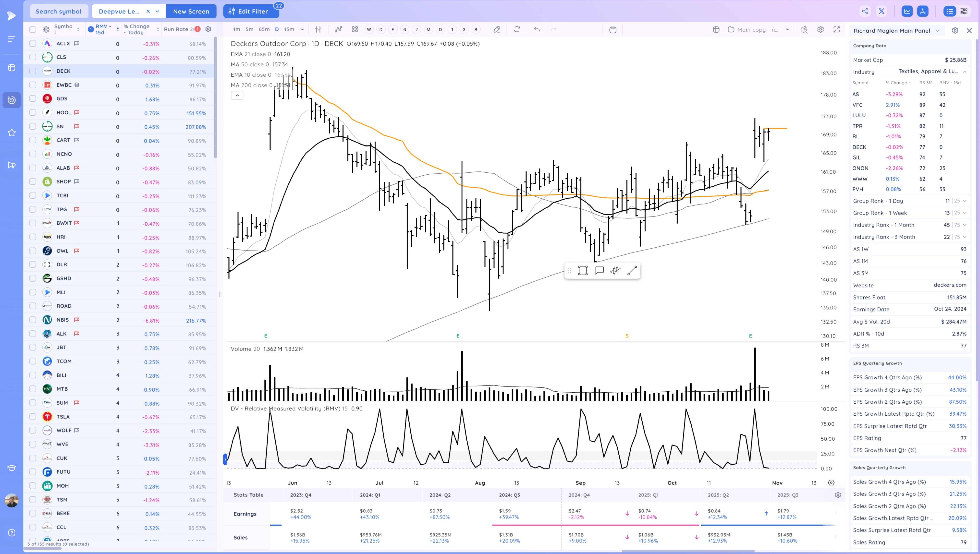980x554 pixels.
Task: Click the share icon in top bar
Action: point(865,12)
